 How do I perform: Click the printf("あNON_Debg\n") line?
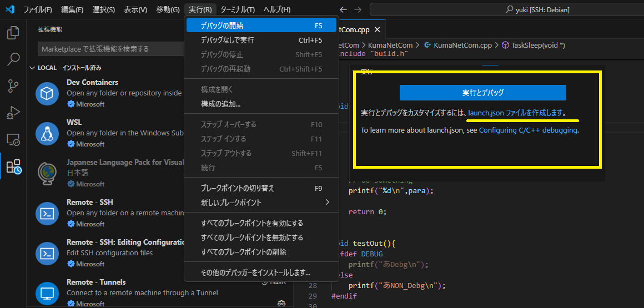pyautogui.click(x=397, y=285)
